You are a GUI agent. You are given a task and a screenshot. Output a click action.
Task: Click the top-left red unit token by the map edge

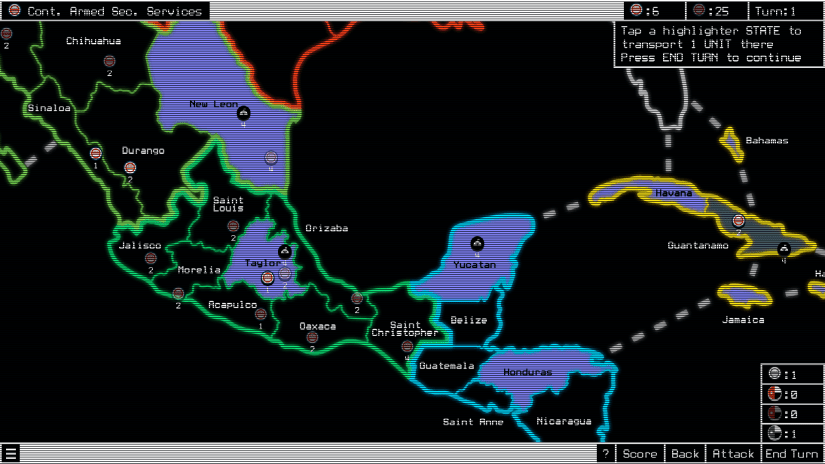pos(6,34)
